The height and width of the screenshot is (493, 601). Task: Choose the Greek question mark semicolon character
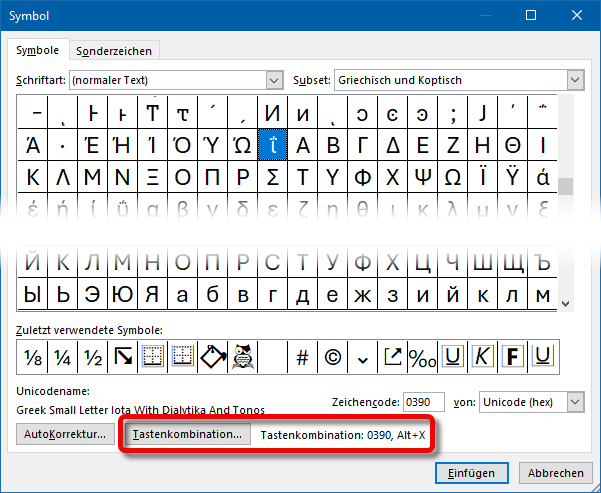coord(452,113)
